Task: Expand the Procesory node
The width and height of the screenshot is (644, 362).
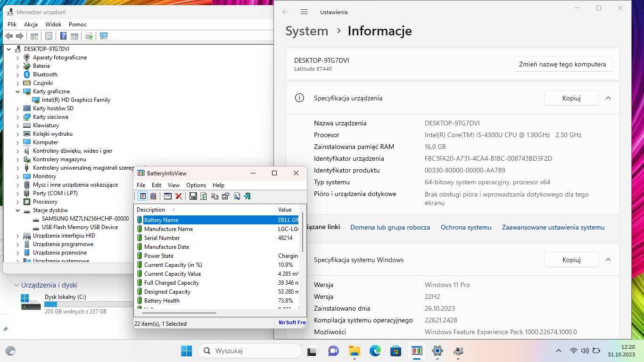Action: point(18,202)
